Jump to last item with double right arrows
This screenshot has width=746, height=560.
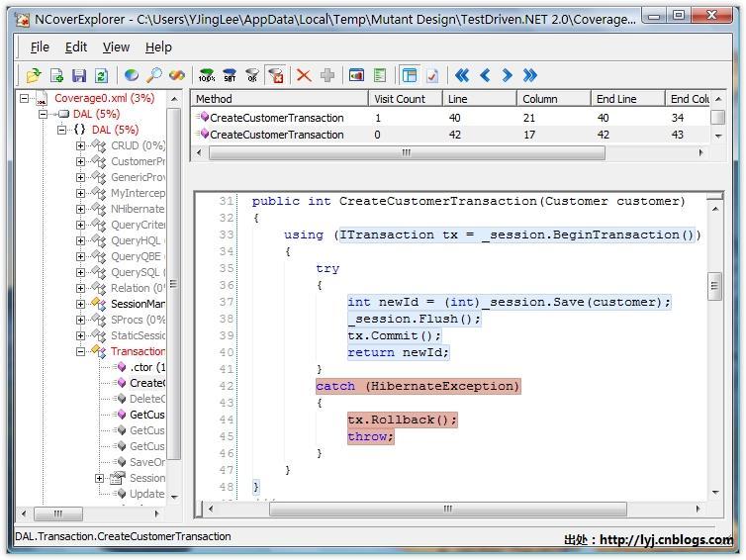tap(530, 75)
